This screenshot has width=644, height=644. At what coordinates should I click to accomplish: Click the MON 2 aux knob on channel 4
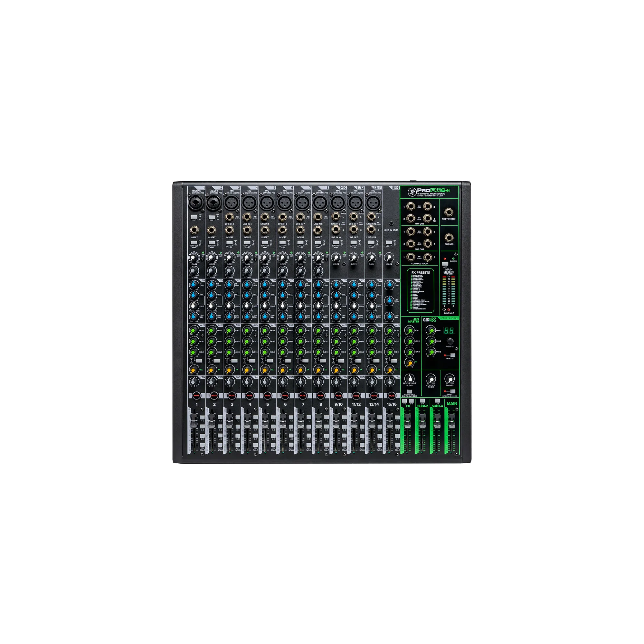(x=247, y=341)
